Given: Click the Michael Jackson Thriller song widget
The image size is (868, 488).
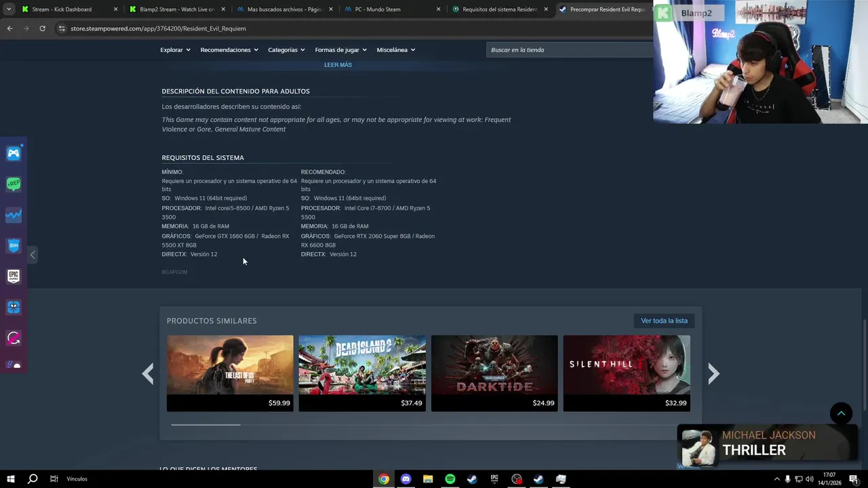Looking at the screenshot, I should coord(768,447).
